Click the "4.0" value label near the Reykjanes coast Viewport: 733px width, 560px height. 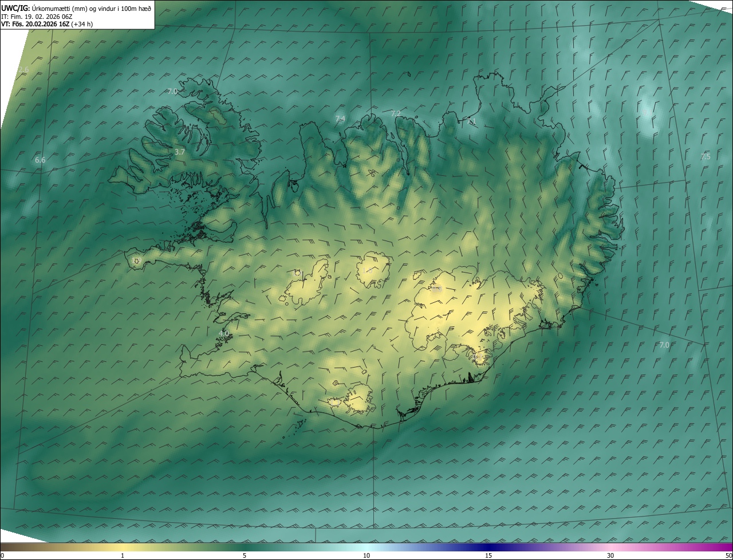click(224, 333)
